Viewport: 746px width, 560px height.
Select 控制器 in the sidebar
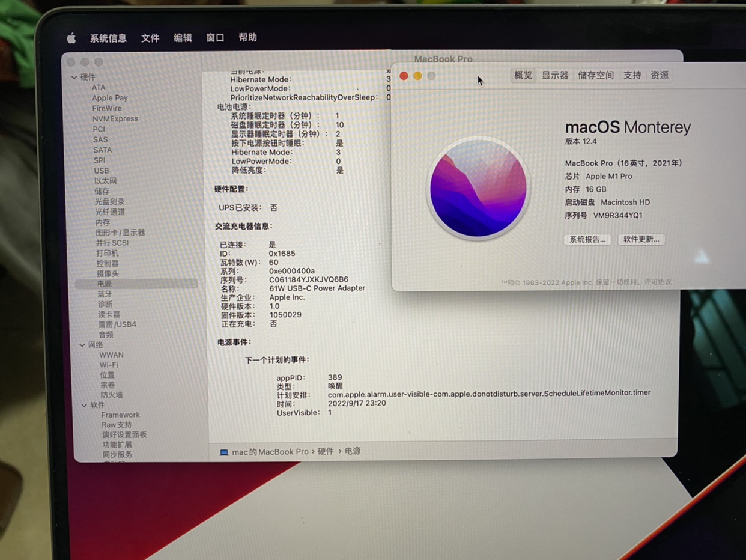pyautogui.click(x=108, y=263)
